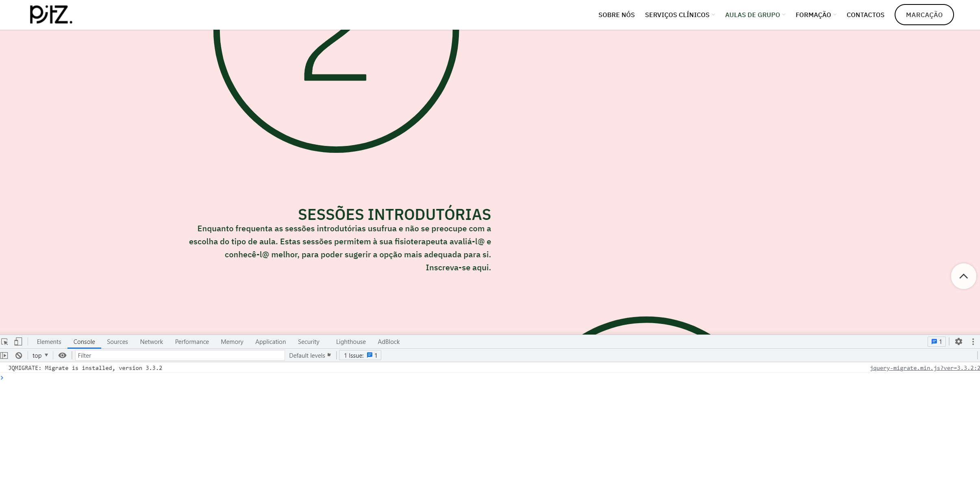The width and height of the screenshot is (980, 489).
Task: Click the console Filter field
Action: coord(180,356)
